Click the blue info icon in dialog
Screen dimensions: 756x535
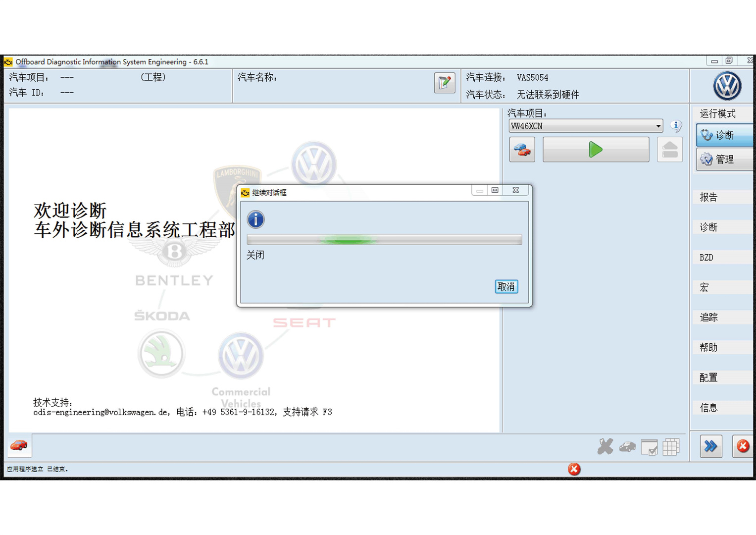[x=255, y=219]
